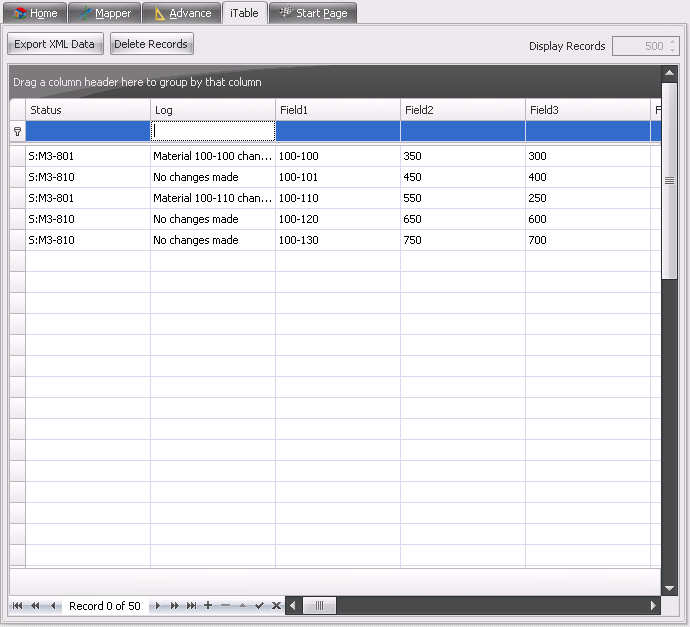This screenshot has height=627, width=690.
Task: End edit with the checkmark icon
Action: 260,606
